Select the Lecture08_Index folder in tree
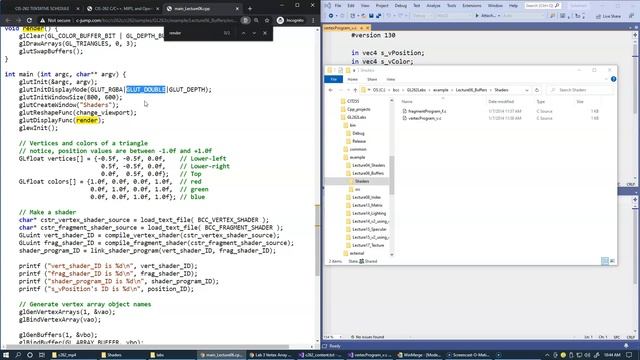 point(366,197)
